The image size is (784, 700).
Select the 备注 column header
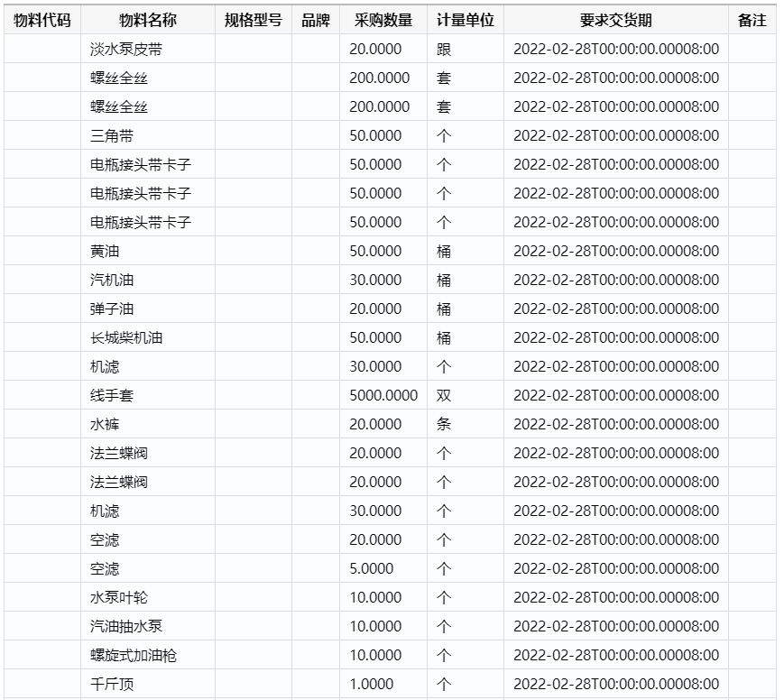pyautogui.click(x=752, y=21)
